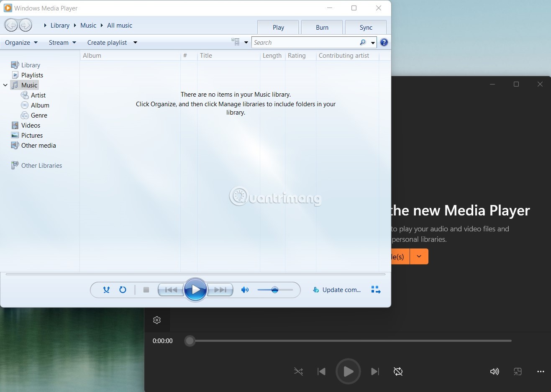Click Music in the breadcrumb
The height and width of the screenshot is (392, 551).
(88, 25)
